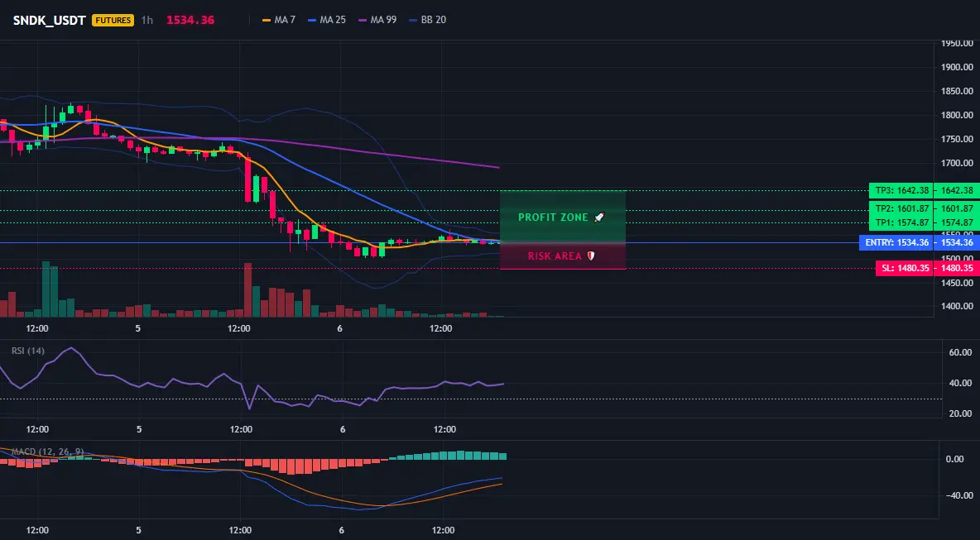Click the red 1534.36 header price
Screen dimensions: 980x540
[190, 20]
